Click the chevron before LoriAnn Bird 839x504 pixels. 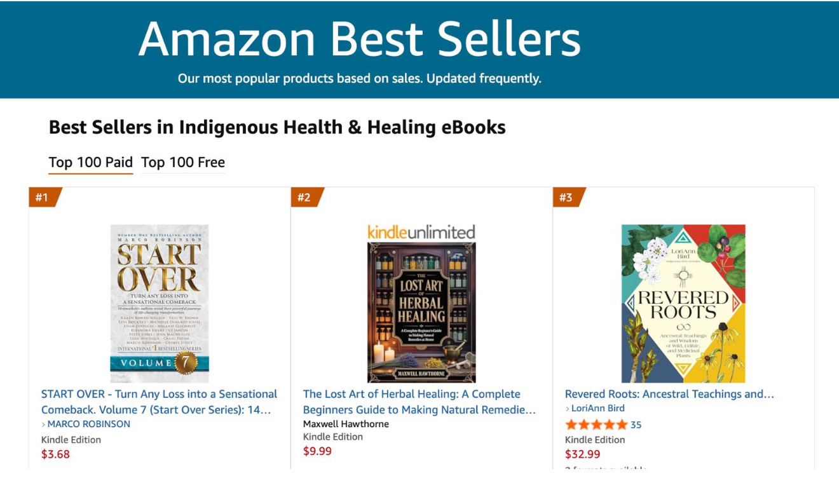point(568,409)
